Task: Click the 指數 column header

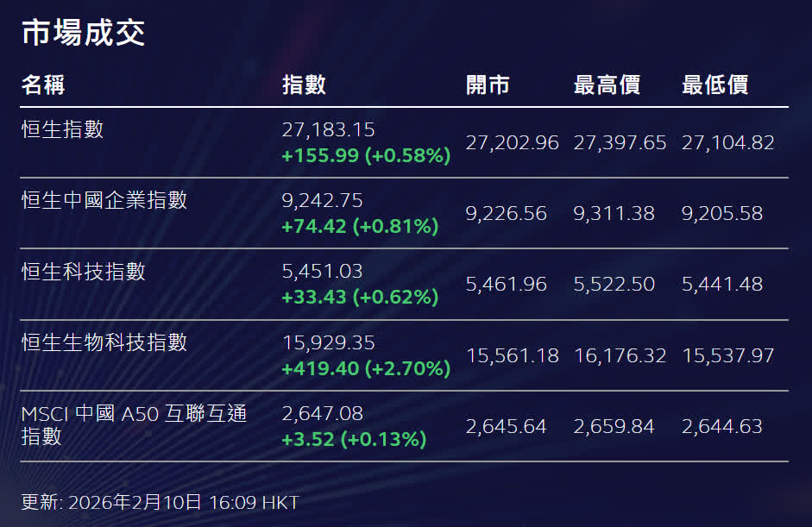Action: (304, 85)
